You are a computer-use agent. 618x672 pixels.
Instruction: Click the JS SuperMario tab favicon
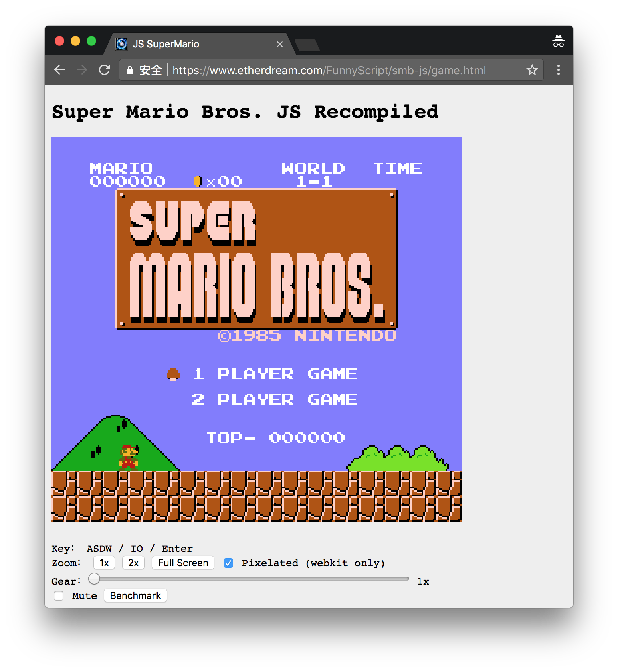pyautogui.click(x=121, y=44)
